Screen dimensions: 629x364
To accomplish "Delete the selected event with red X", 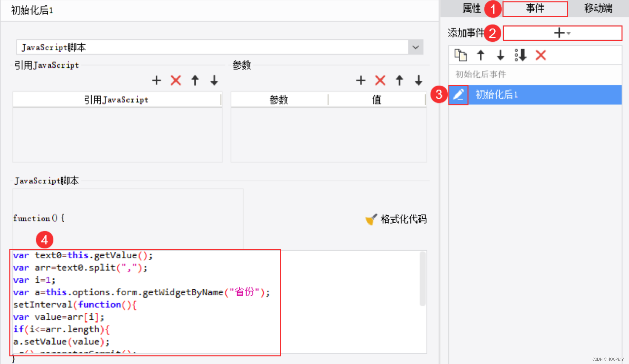I will [x=541, y=55].
